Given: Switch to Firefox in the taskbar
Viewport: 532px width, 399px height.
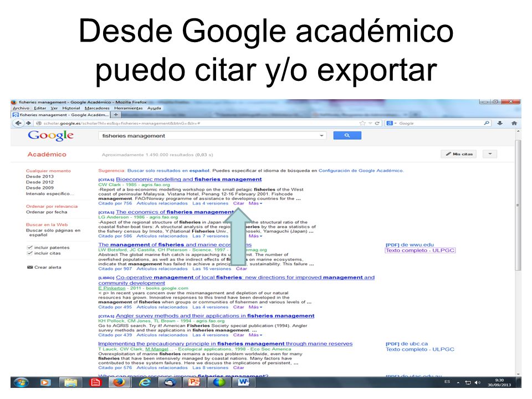Looking at the screenshot, I should [x=119, y=382].
